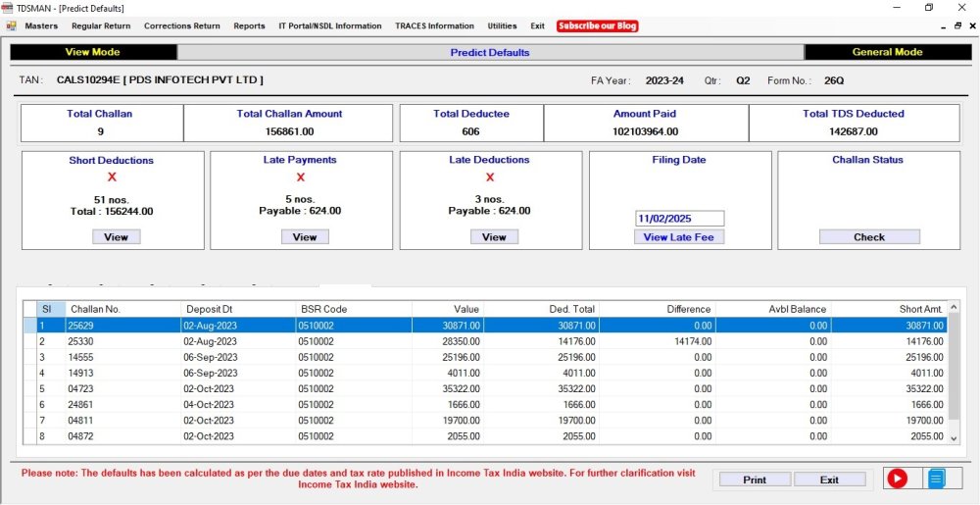Click the row selector for row 3
This screenshot has width=980, height=505.
tap(29, 357)
